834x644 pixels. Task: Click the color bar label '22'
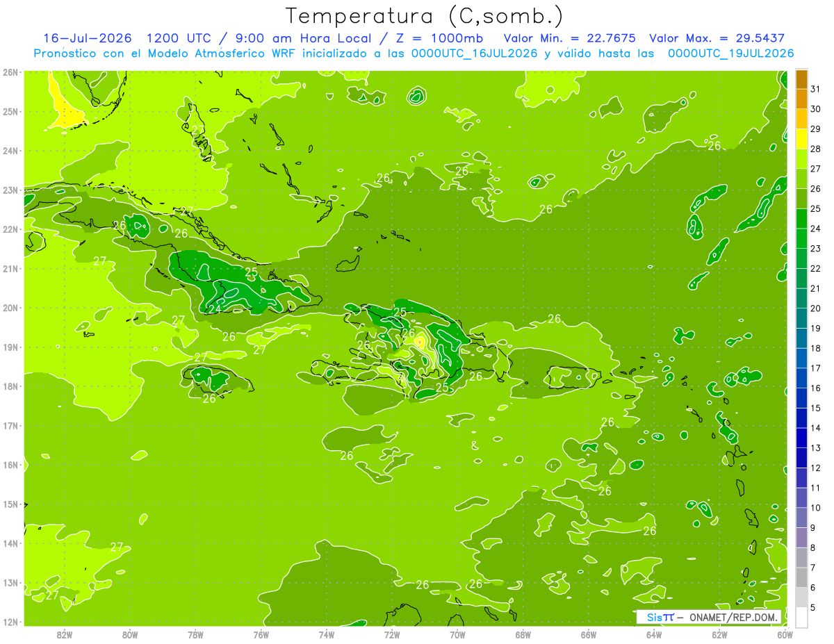(816, 268)
